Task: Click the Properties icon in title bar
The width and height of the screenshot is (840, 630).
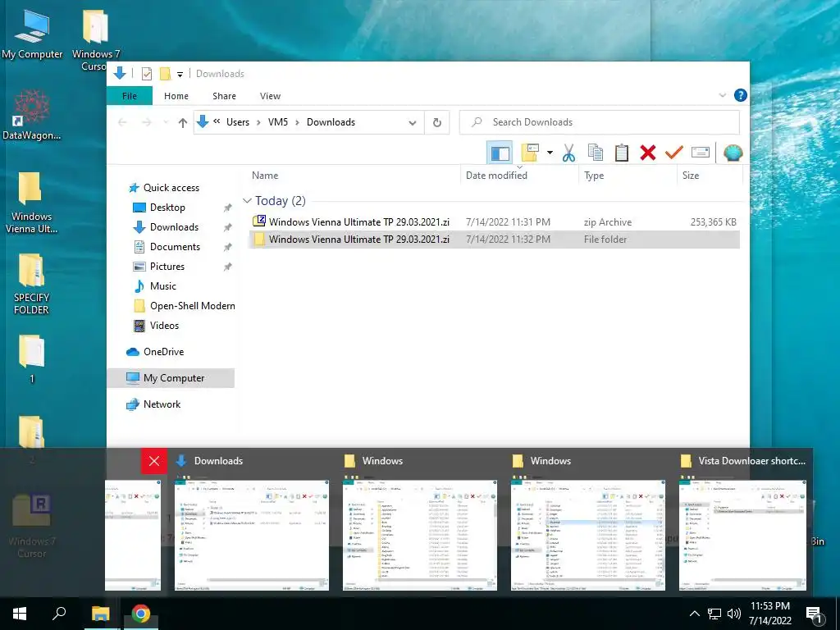Action: [146, 74]
